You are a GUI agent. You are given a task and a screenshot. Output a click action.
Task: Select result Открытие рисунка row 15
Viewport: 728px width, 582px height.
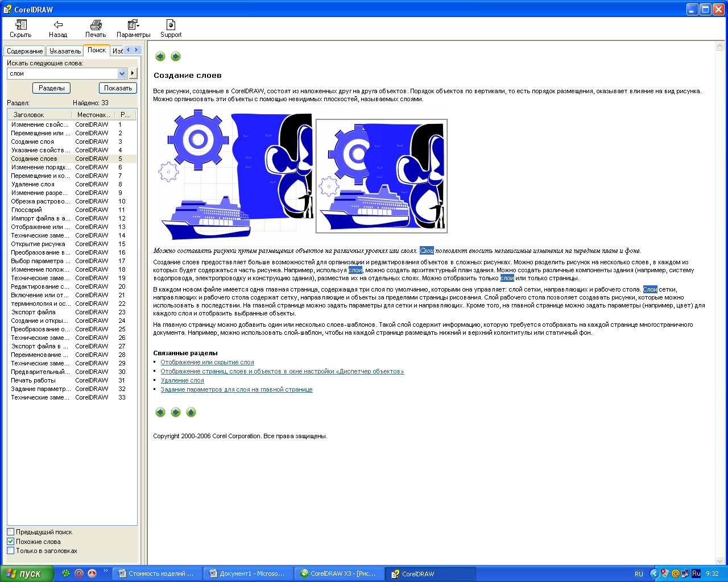click(x=72, y=244)
